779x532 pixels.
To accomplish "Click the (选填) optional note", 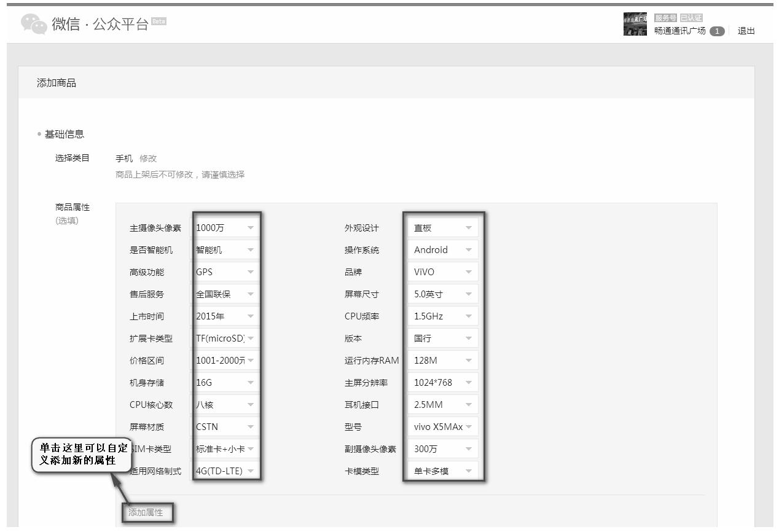I will [x=67, y=221].
